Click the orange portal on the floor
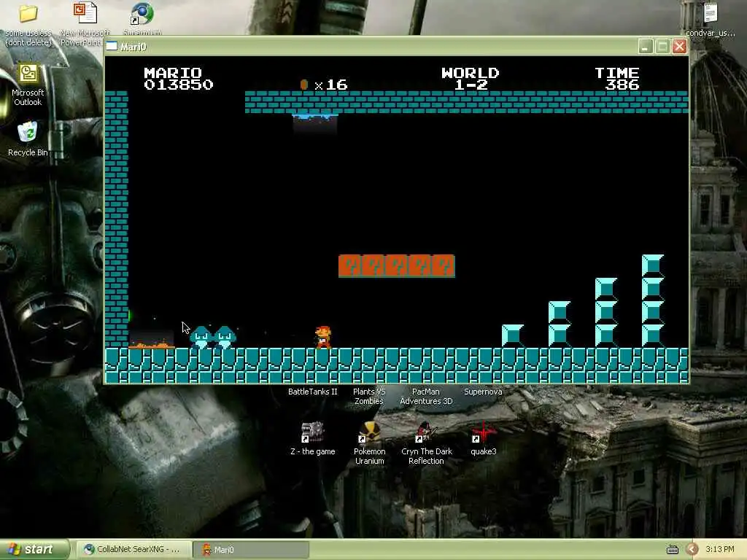Screen dimensions: 747x560 click(x=152, y=345)
